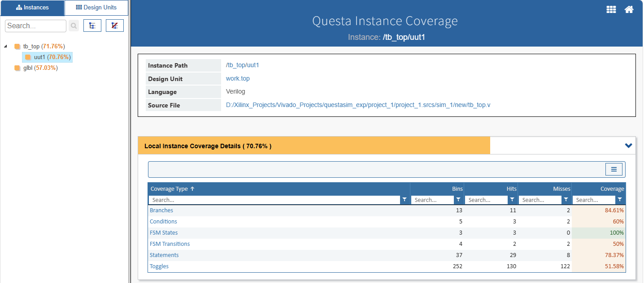
Task: Collapse the tb_top tree node arrow
Action: click(5, 46)
